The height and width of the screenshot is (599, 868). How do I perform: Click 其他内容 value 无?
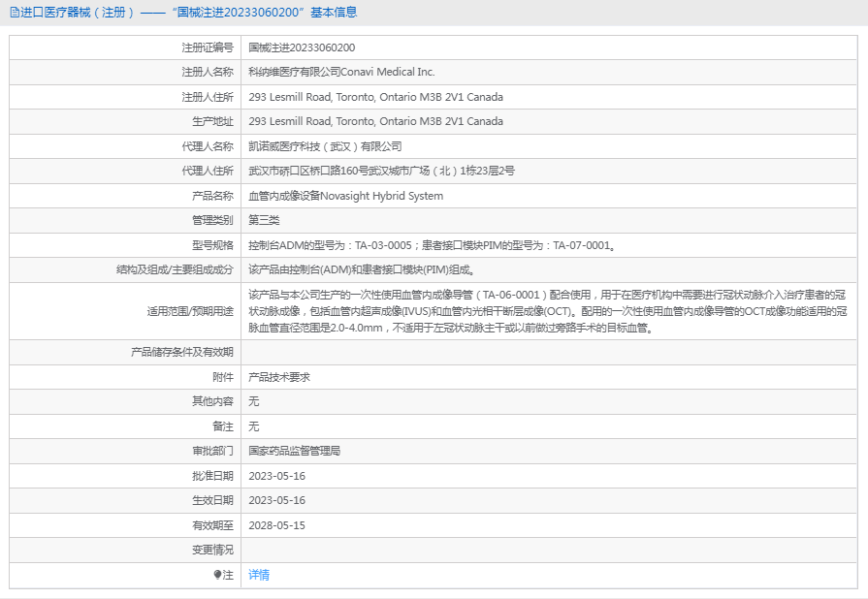(x=253, y=401)
